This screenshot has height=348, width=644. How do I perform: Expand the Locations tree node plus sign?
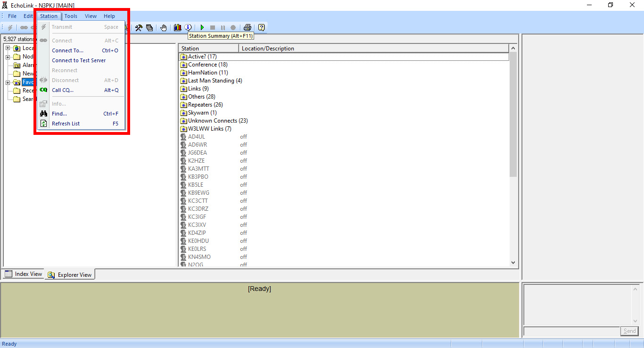tap(8, 48)
